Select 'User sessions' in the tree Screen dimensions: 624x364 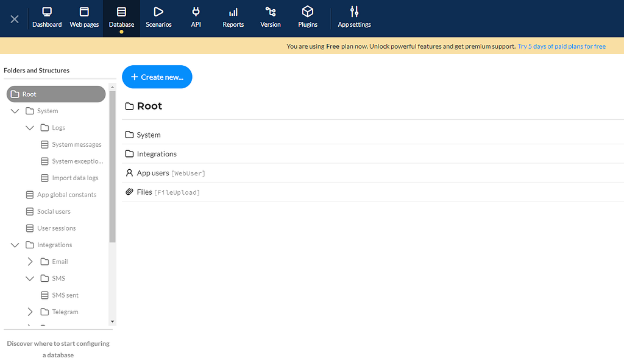click(57, 228)
